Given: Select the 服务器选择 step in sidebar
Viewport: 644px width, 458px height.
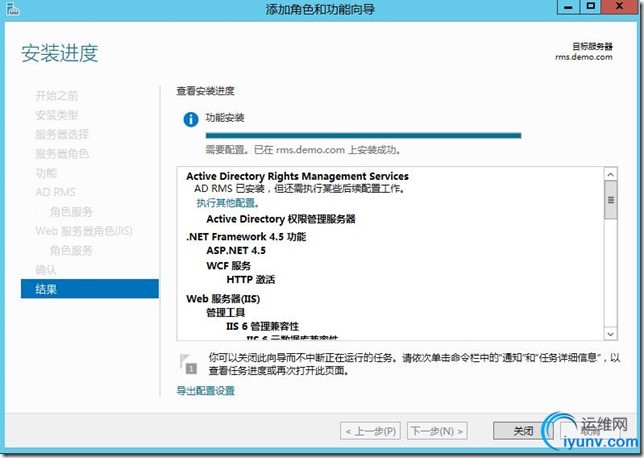Looking at the screenshot, I should pyautogui.click(x=62, y=134).
